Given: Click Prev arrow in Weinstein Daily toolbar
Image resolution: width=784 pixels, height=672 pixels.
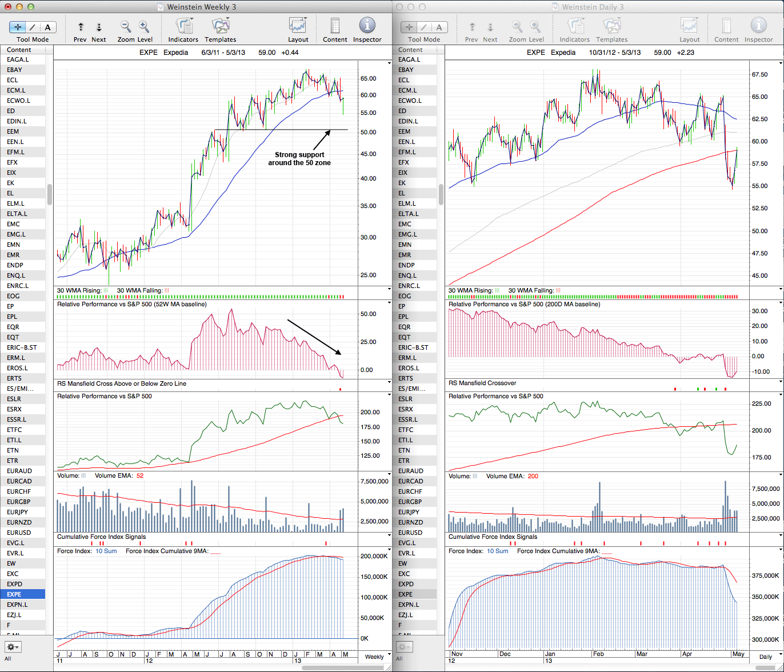Looking at the screenshot, I should click(472, 27).
